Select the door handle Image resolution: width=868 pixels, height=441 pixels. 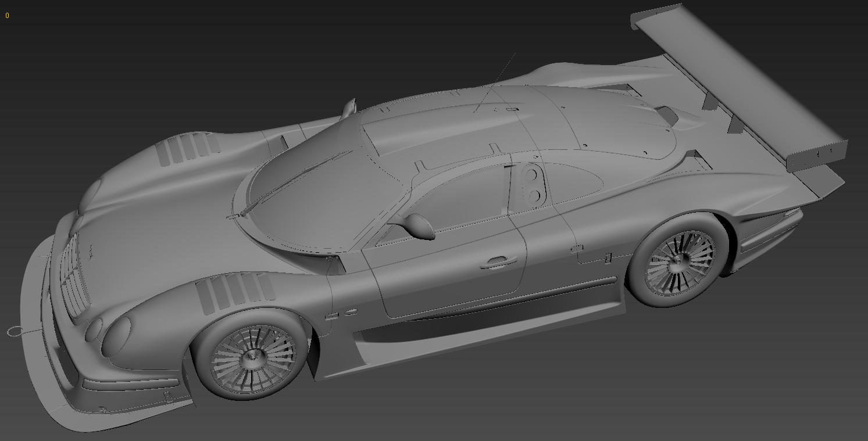click(x=499, y=263)
